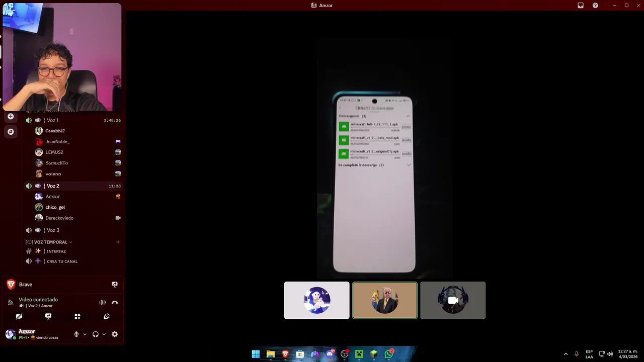Open File Explorer from taskbar
This screenshot has height=362, width=644.
click(271, 354)
